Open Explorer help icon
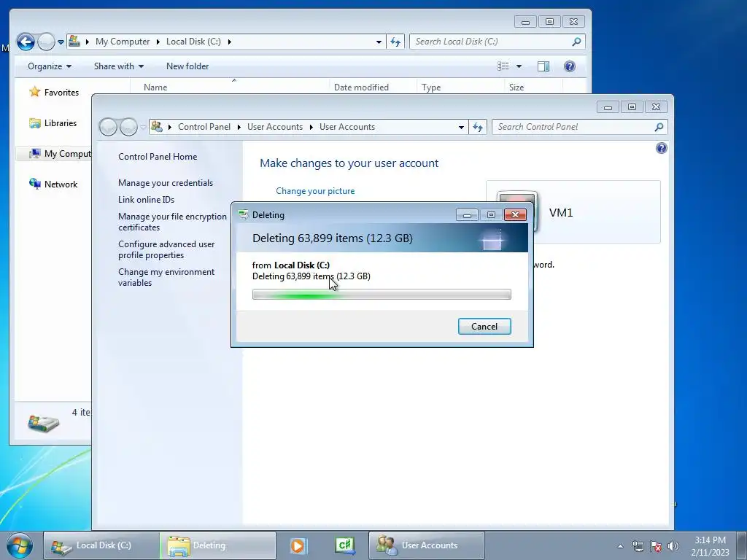747x560 pixels. click(x=569, y=66)
